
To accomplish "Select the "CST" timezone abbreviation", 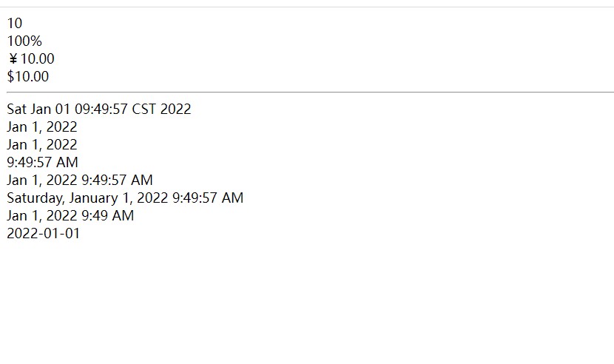I will [x=144, y=109].
